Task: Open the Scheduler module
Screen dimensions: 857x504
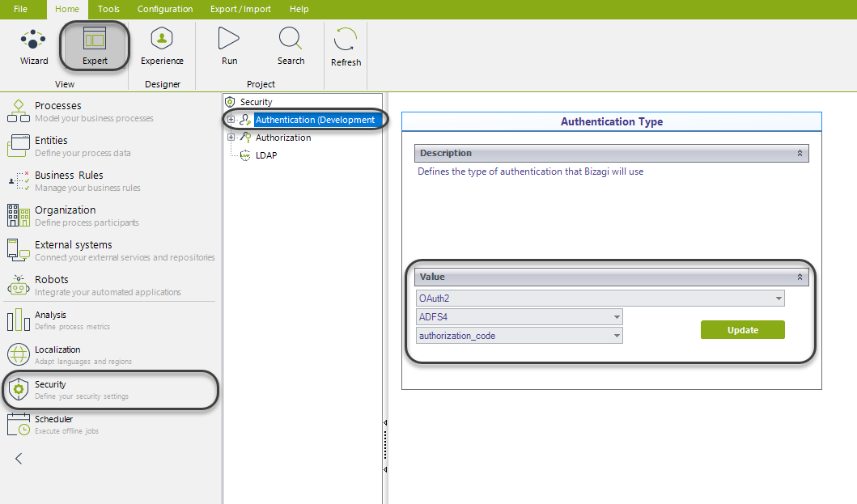Action: 109,425
